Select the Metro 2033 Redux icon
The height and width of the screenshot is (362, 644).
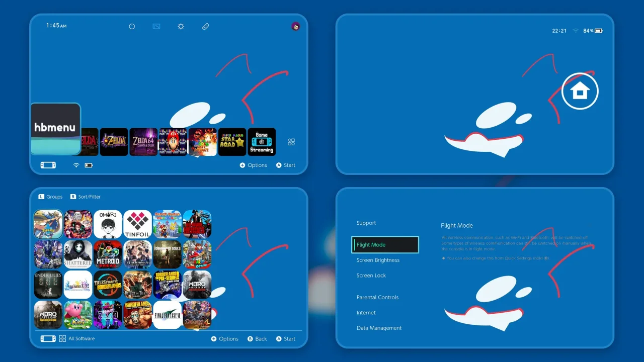(x=197, y=285)
